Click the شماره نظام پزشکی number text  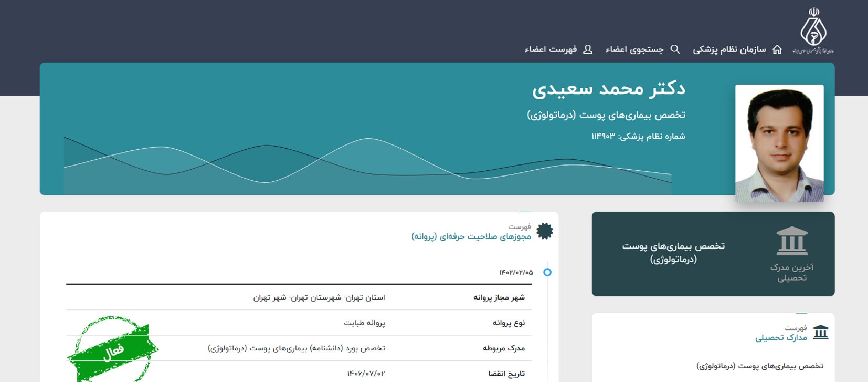(x=638, y=136)
